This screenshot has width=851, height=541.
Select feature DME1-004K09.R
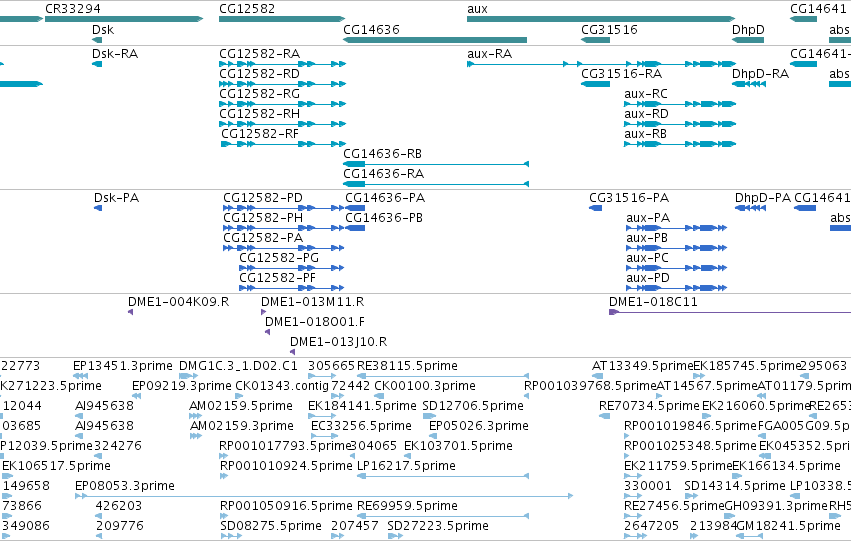tap(179, 302)
